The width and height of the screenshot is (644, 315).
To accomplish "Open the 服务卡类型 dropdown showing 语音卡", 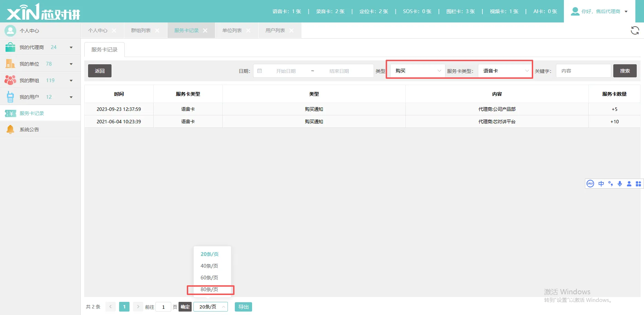I will 504,71.
